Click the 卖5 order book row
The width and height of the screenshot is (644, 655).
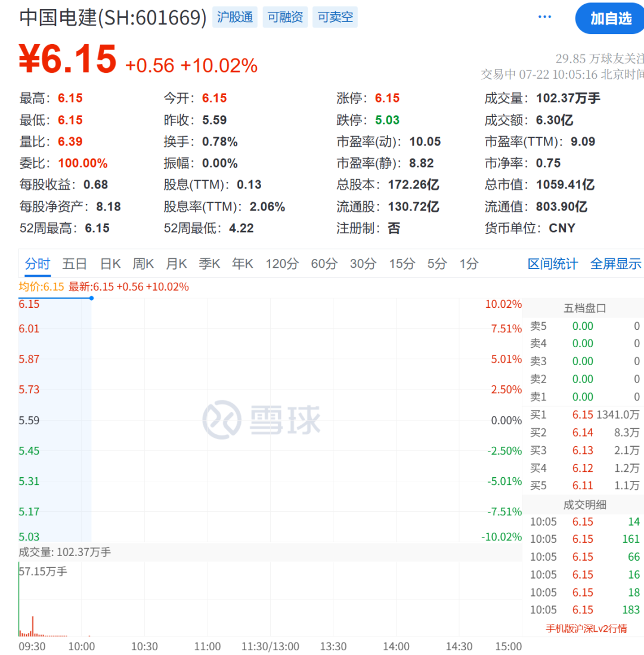point(584,326)
